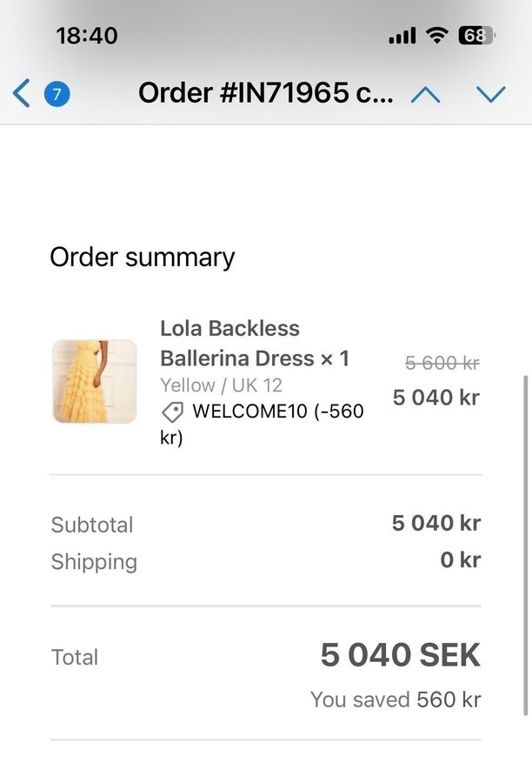The width and height of the screenshot is (532, 783).
Task: Tap the battery indicator in status bar
Action: 476,36
